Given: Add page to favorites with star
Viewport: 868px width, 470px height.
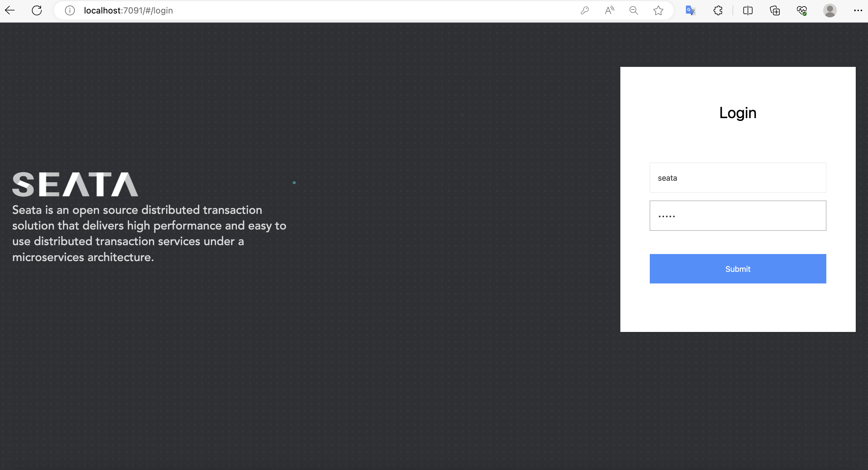Looking at the screenshot, I should [658, 10].
